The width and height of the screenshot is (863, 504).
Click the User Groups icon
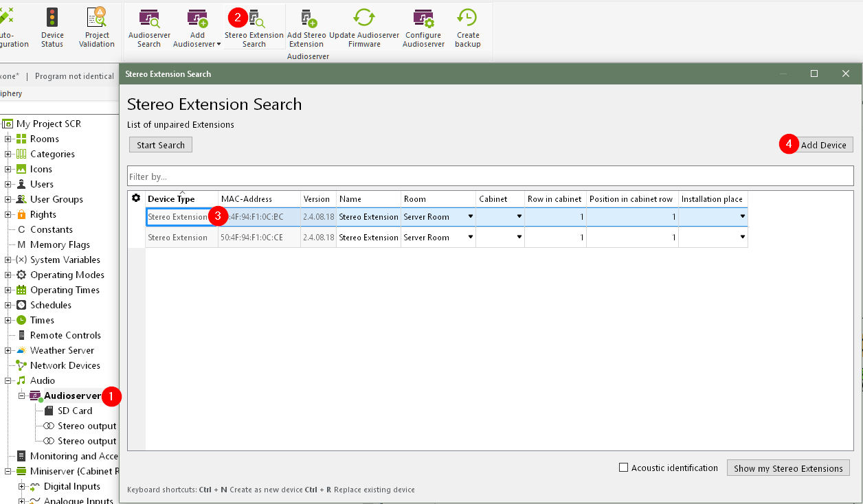click(21, 199)
